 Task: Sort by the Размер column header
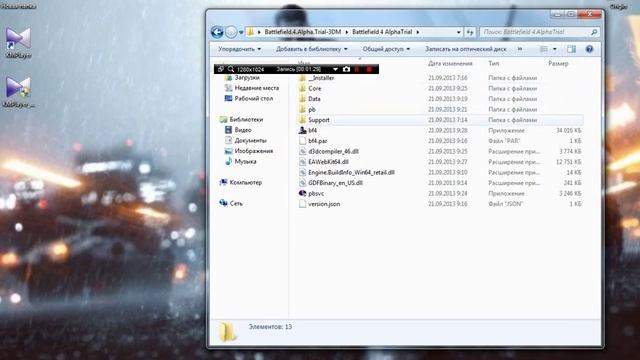[558, 64]
